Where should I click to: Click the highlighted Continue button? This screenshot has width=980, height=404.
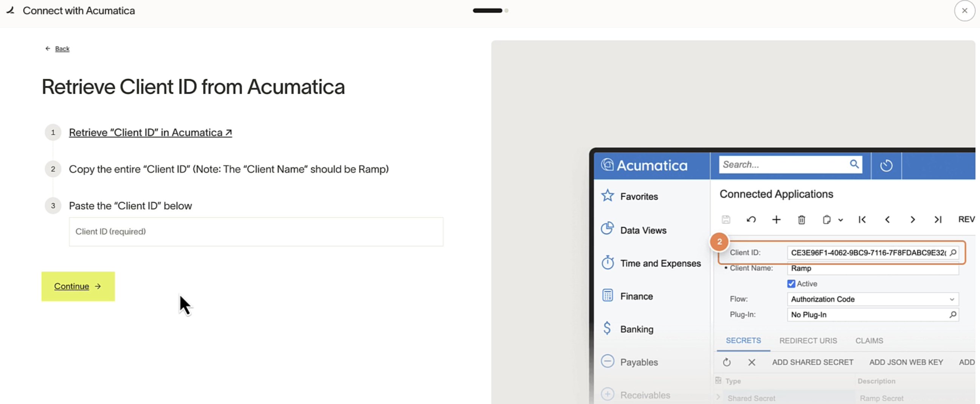coord(78,286)
